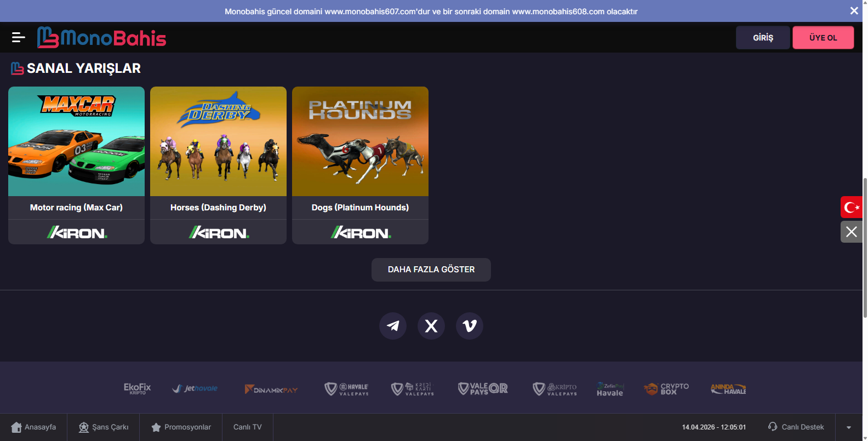Open the Vimeo social icon
Screen dimensions: 868x441
pyautogui.click(x=470, y=326)
